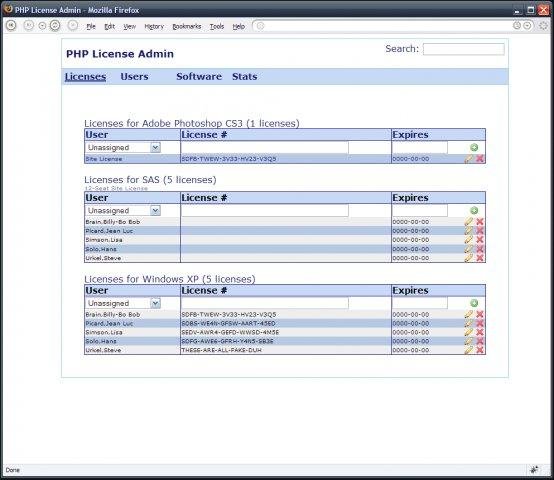Viewport: 554px width, 480px height.
Task: Click the Expires input for SAS
Action: (420, 211)
